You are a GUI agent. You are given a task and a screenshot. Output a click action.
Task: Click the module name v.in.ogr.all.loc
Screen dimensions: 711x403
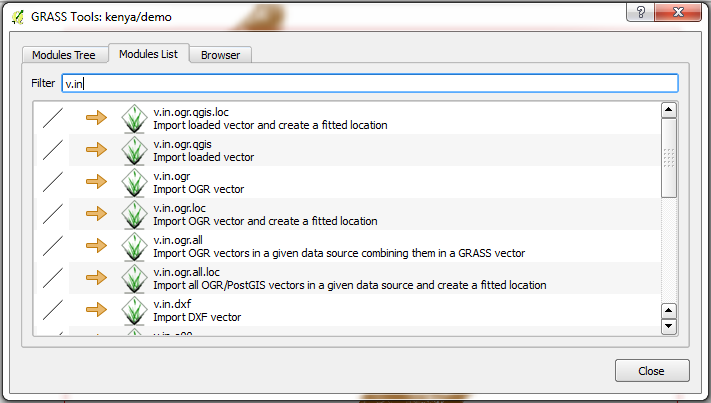(186, 272)
